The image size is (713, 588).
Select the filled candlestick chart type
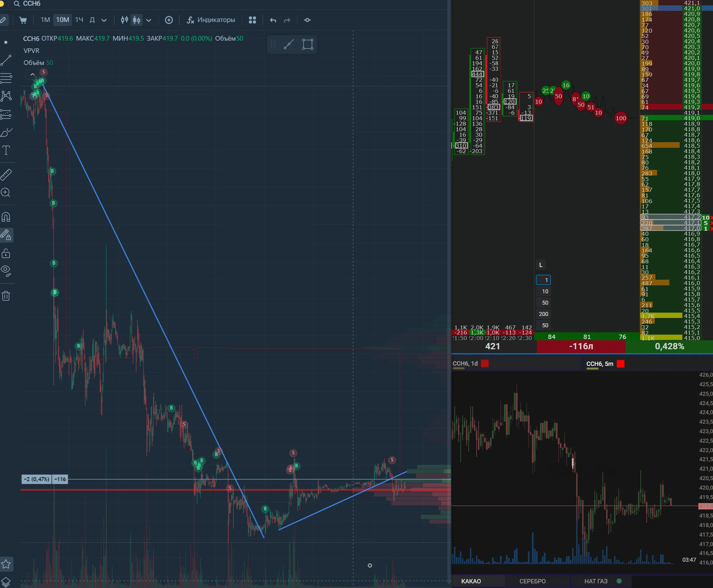pos(137,20)
